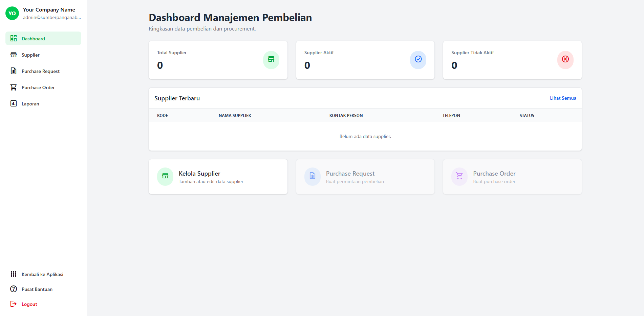Viewport: 644px width, 316px height.
Task: Click the green store icon on Total Supplier card
Action: coord(271,60)
